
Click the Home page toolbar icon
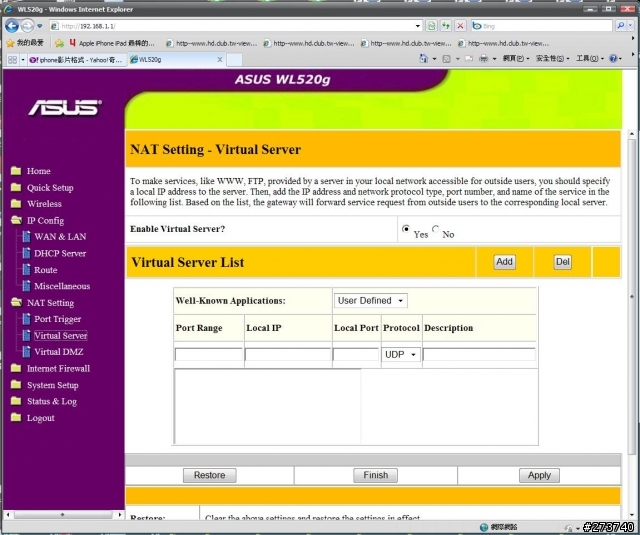[423, 59]
